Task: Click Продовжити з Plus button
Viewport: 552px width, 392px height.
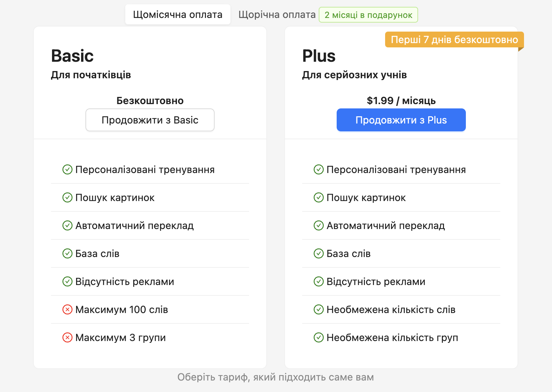Action: pyautogui.click(x=401, y=120)
